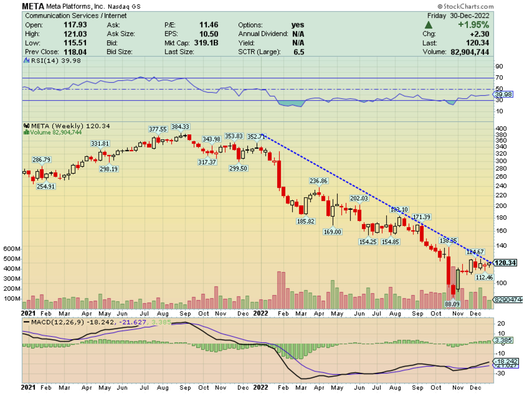Click the 299.50 price label
Viewport: 532px width, 394px height.
point(238,168)
